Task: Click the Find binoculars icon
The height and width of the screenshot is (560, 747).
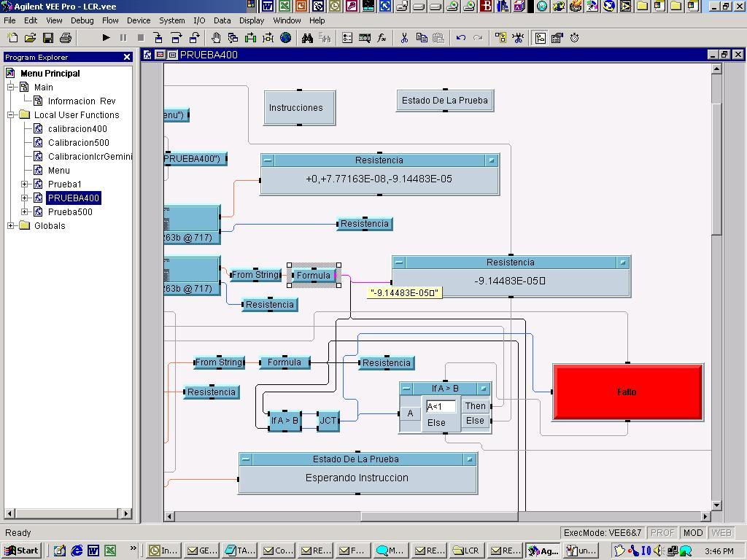Action: [x=307, y=38]
